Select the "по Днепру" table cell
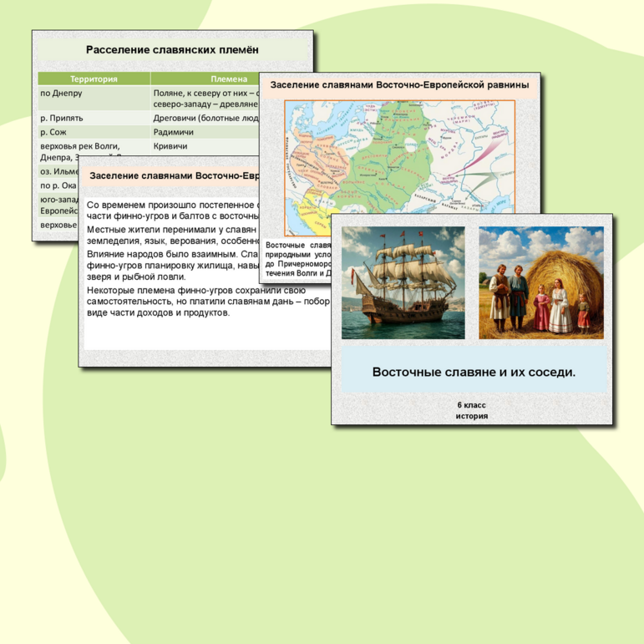 pos(62,94)
